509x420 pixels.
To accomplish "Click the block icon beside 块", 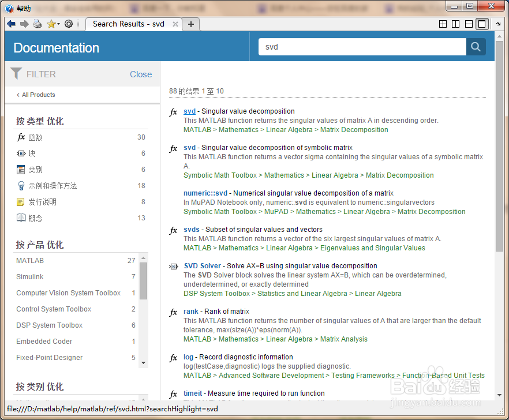I will pos(21,153).
